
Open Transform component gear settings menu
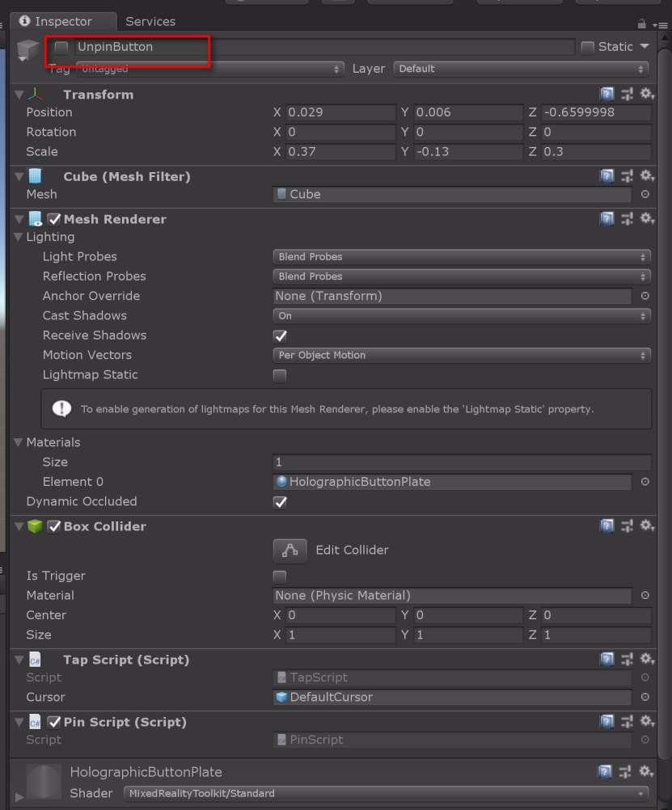pyautogui.click(x=647, y=94)
